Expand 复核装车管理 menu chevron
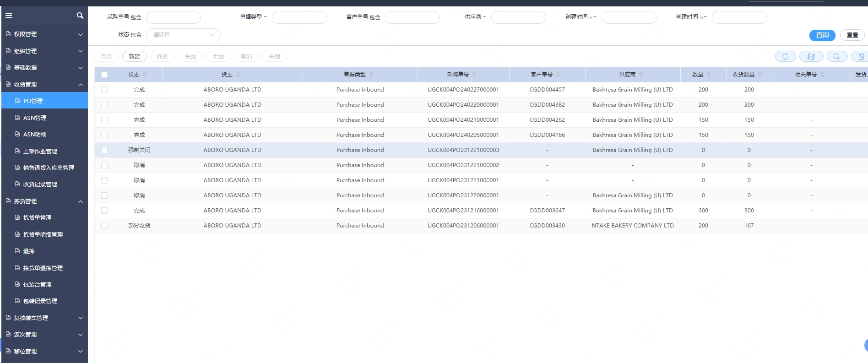 click(x=81, y=318)
